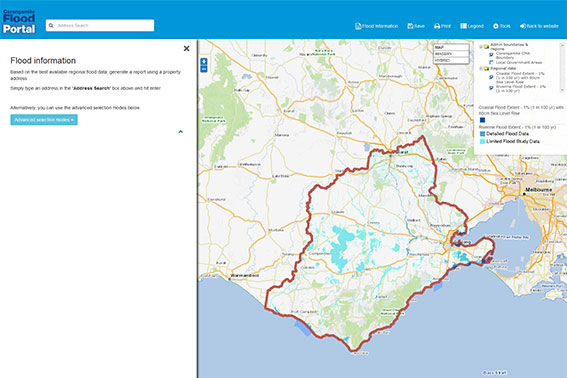567x378 pixels.
Task: Click the Local Government Areas layer name
Action: [519, 63]
